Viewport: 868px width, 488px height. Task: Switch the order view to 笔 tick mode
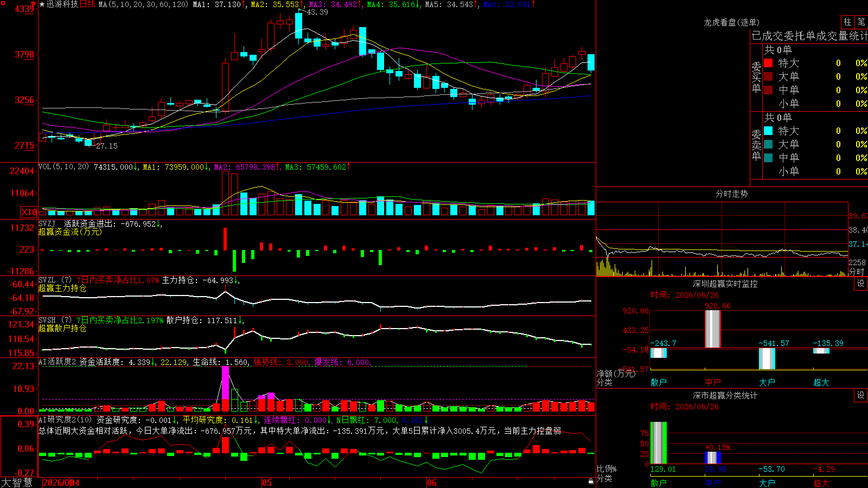coord(861,22)
